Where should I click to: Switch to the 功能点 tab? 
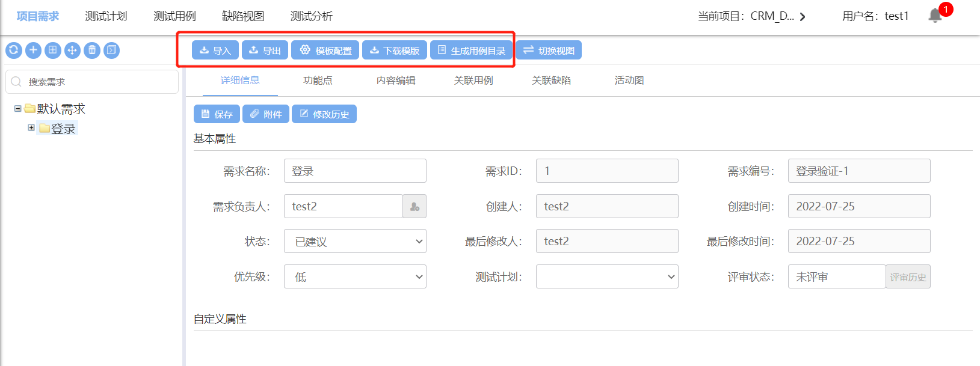click(x=318, y=81)
